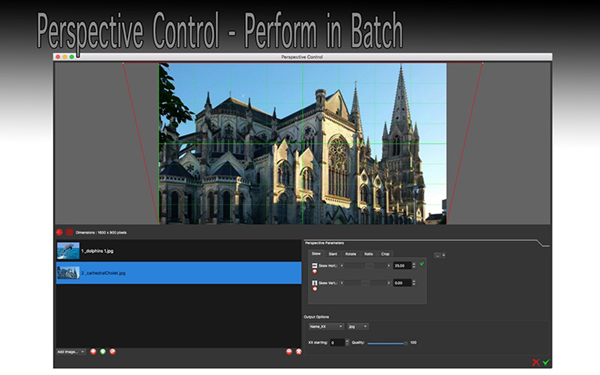Click the green round icon below the image list

pyautogui.click(x=103, y=352)
